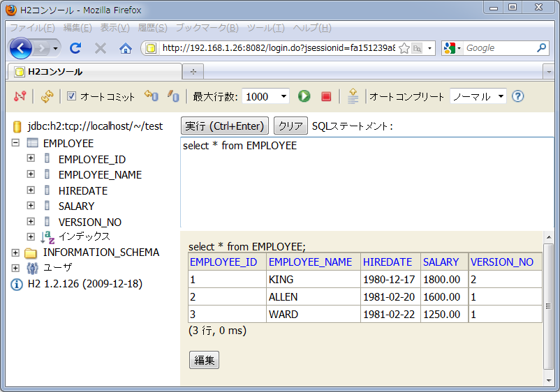Expand the SALARY column node
Screen dimensions: 560x392
tap(31, 206)
